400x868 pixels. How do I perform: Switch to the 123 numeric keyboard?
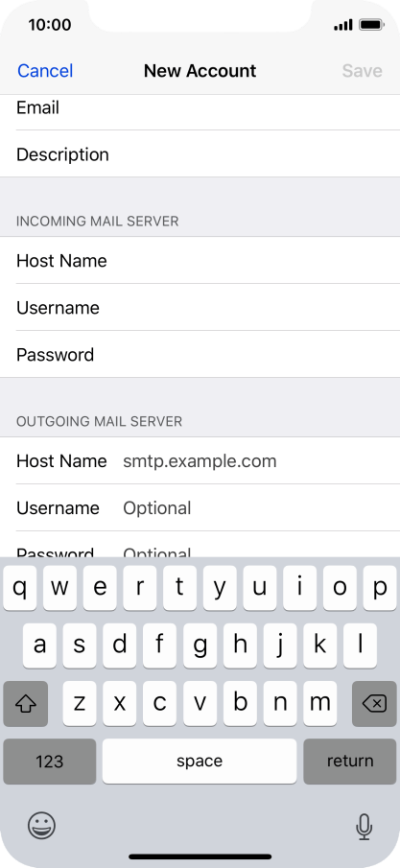click(49, 762)
